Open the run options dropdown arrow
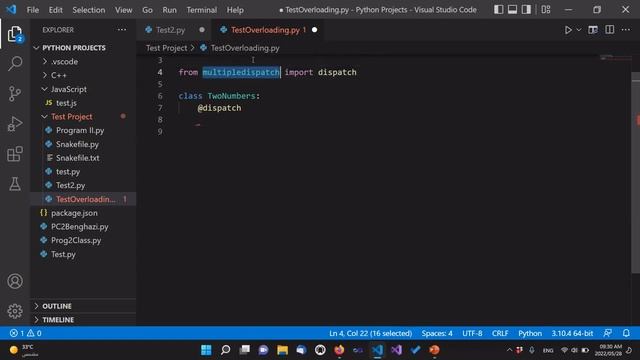The image size is (640, 360). (x=579, y=30)
